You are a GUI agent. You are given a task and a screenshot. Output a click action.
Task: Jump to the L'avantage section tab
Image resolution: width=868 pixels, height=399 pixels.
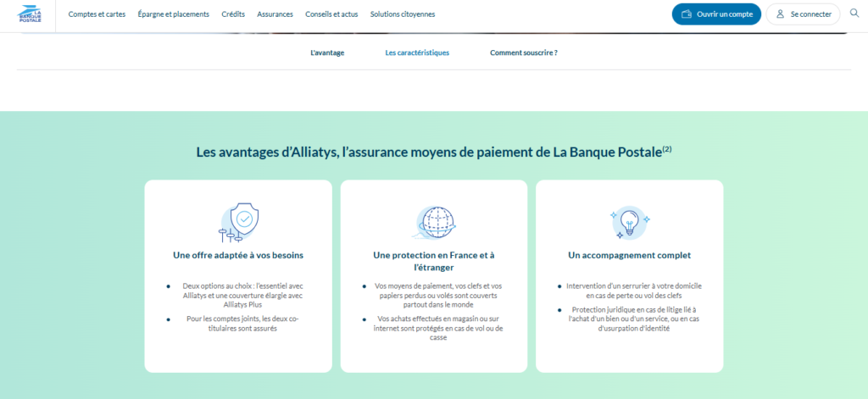(x=327, y=53)
